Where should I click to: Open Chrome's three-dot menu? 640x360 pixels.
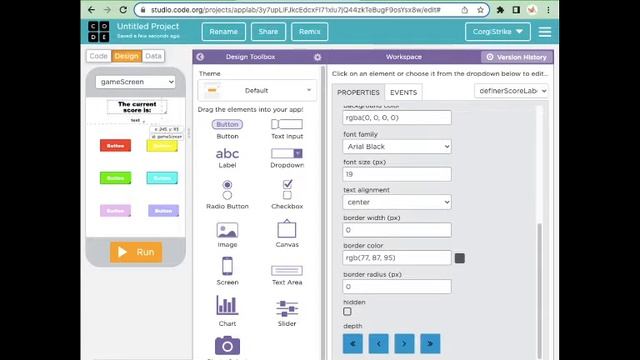coord(548,10)
